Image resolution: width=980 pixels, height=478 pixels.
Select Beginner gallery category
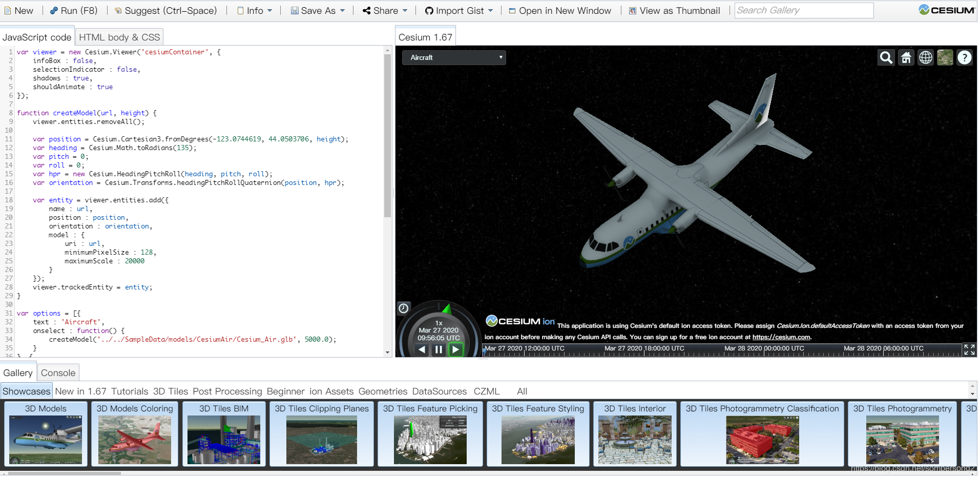coord(285,391)
